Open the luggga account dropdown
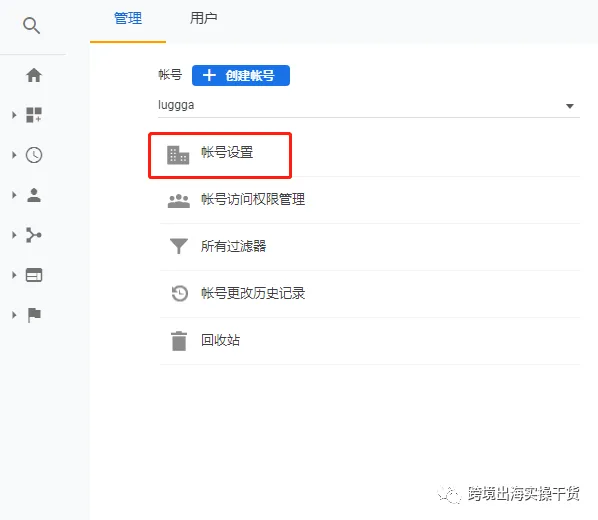This screenshot has height=520, width=598. (x=369, y=106)
